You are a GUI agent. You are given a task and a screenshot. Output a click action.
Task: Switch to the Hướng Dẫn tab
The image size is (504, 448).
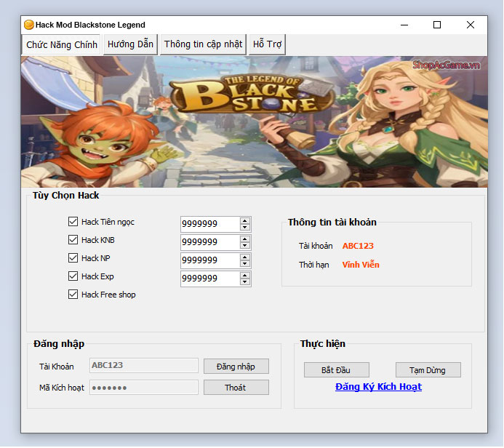[130, 44]
